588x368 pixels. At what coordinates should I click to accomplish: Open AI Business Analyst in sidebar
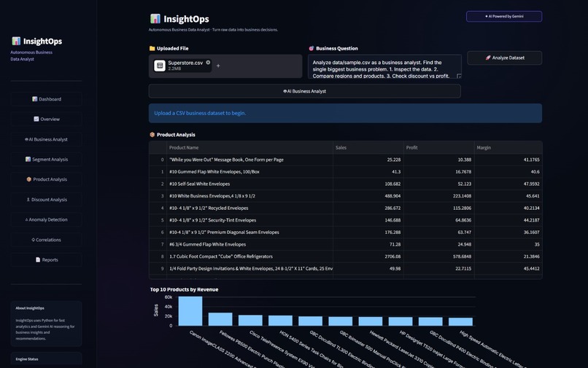pos(46,139)
